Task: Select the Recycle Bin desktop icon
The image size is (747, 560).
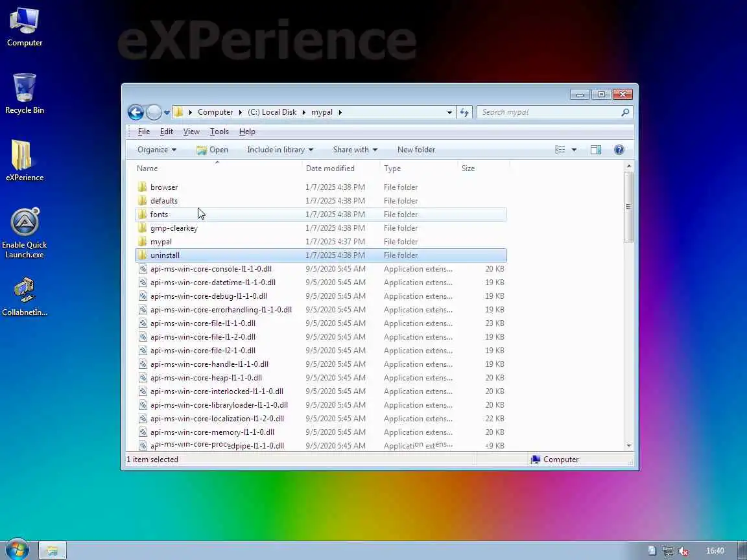Action: tap(24, 93)
